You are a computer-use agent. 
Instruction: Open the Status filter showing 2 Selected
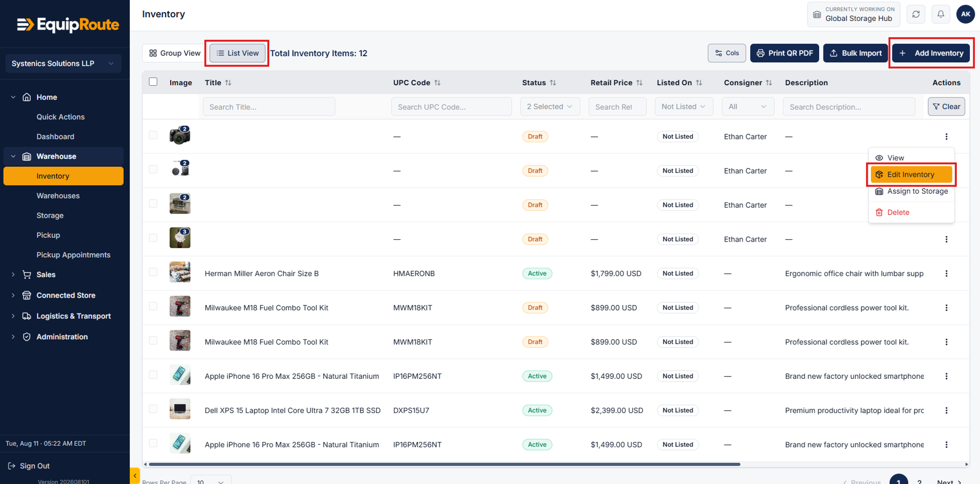(x=550, y=107)
